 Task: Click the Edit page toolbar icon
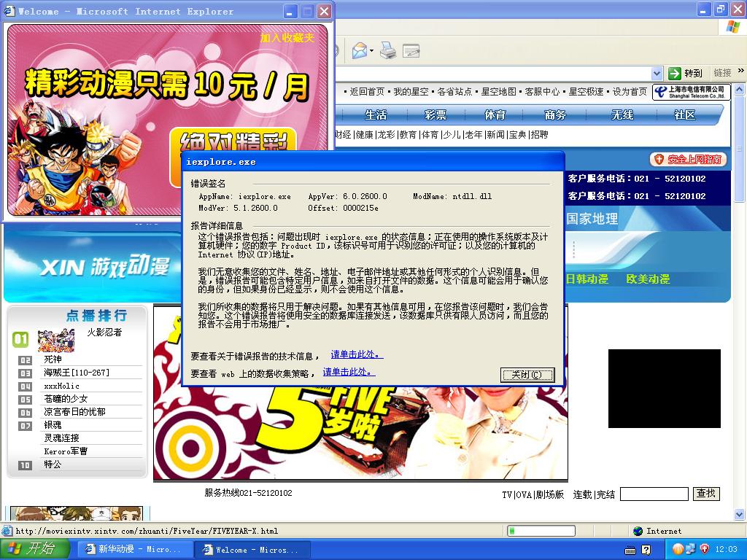411,50
